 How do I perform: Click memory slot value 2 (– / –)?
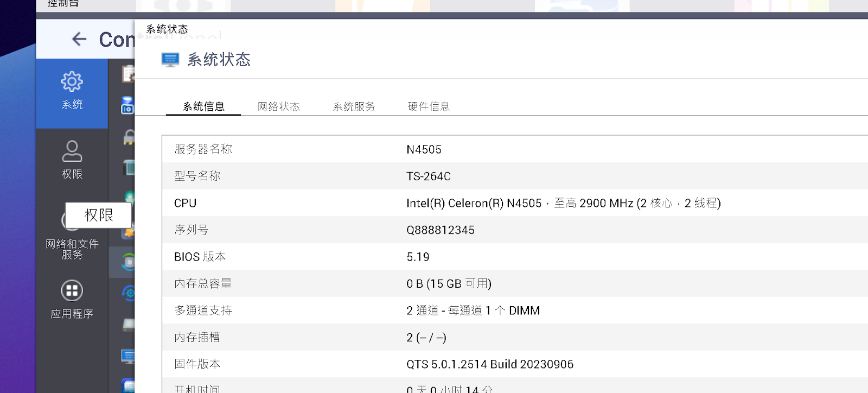pos(426,338)
